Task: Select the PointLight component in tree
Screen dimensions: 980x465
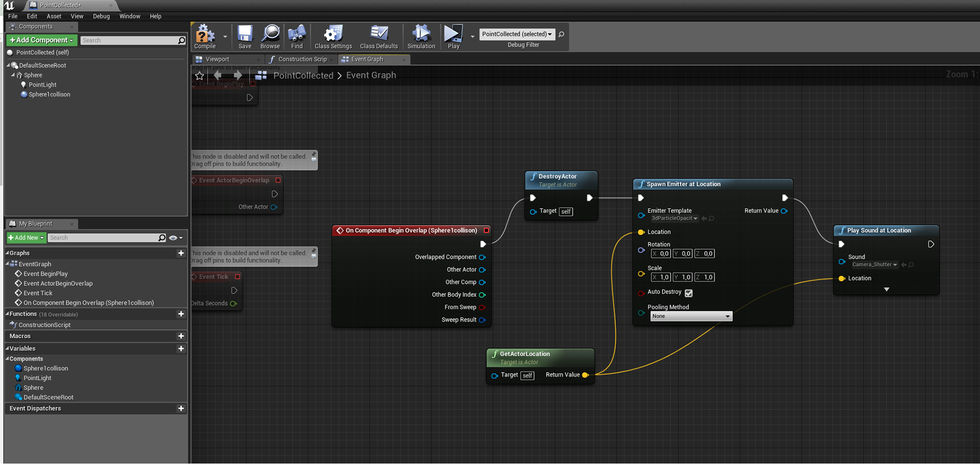Action: click(x=42, y=85)
